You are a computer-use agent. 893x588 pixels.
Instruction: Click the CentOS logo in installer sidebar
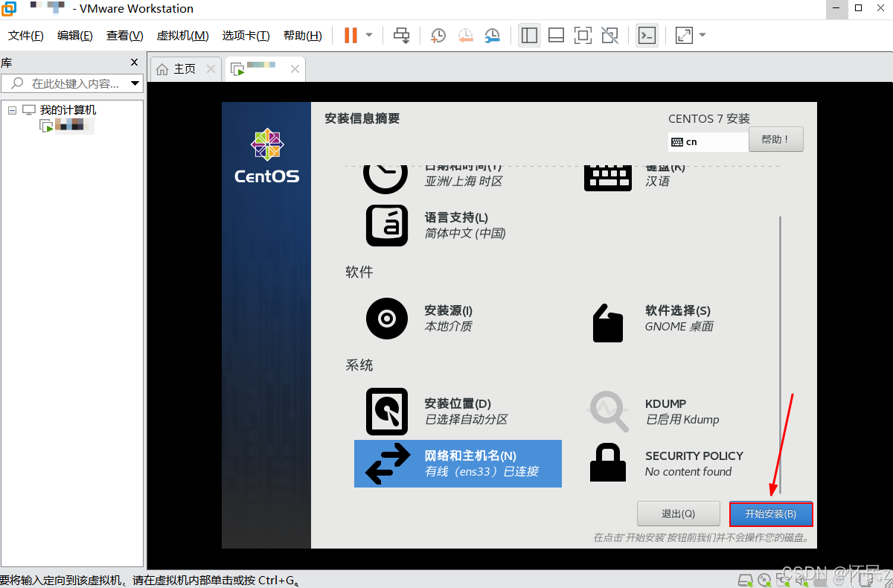click(x=266, y=156)
